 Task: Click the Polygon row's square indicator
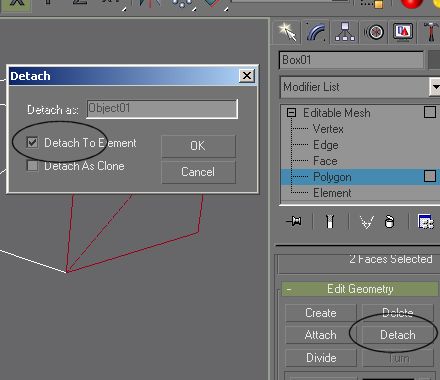pyautogui.click(x=430, y=176)
